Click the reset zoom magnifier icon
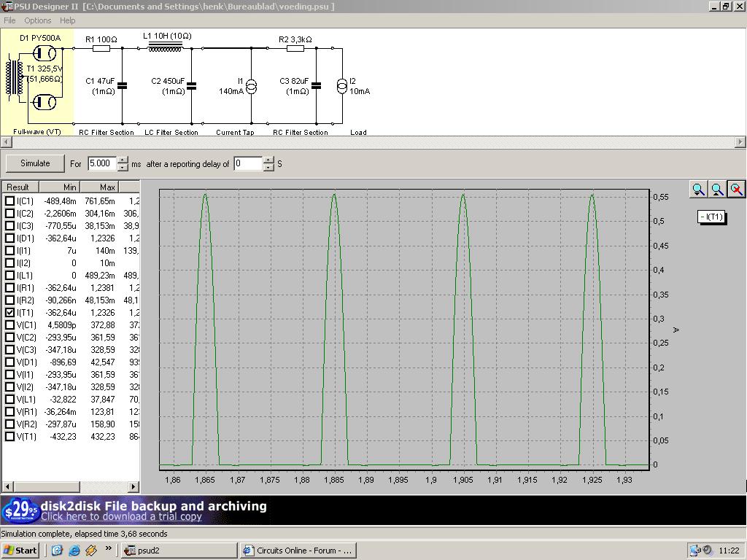This screenshot has width=747, height=560. [737, 190]
